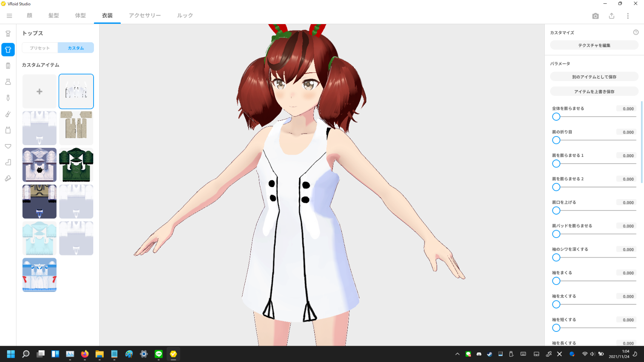Open the three-dot more options menu

(628, 16)
